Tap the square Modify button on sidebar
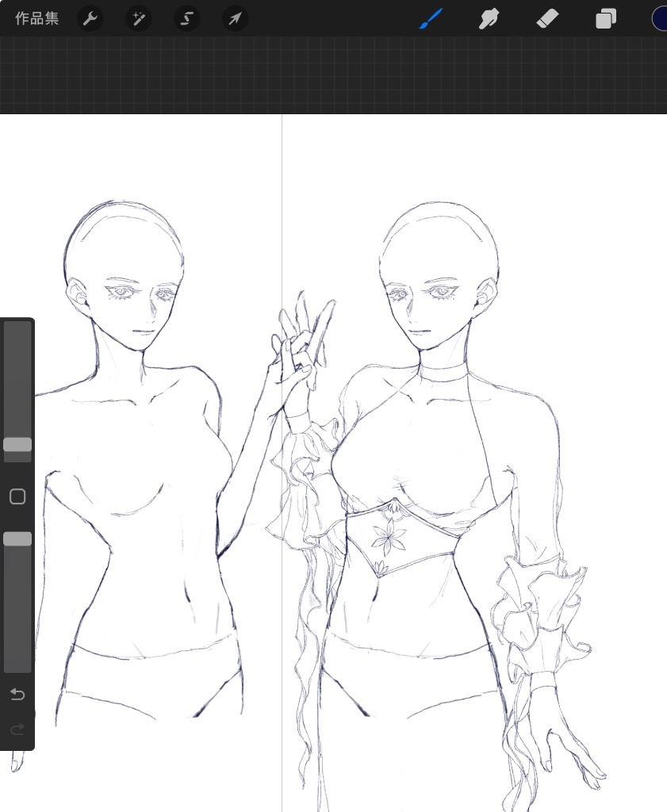 click(x=17, y=497)
